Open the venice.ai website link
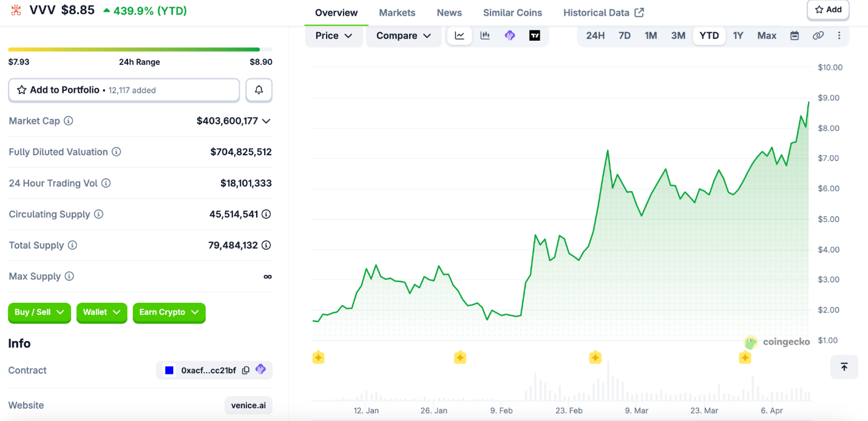The height and width of the screenshot is (421, 868). pyautogui.click(x=248, y=405)
